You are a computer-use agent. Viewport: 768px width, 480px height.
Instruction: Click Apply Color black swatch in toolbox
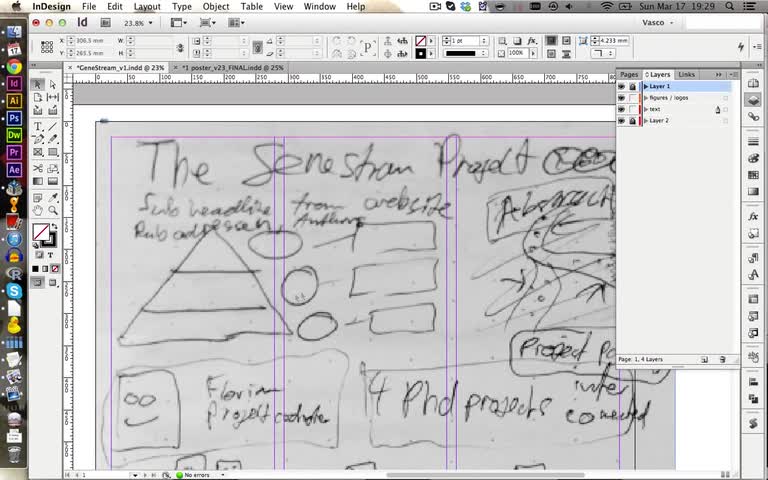click(x=36, y=269)
